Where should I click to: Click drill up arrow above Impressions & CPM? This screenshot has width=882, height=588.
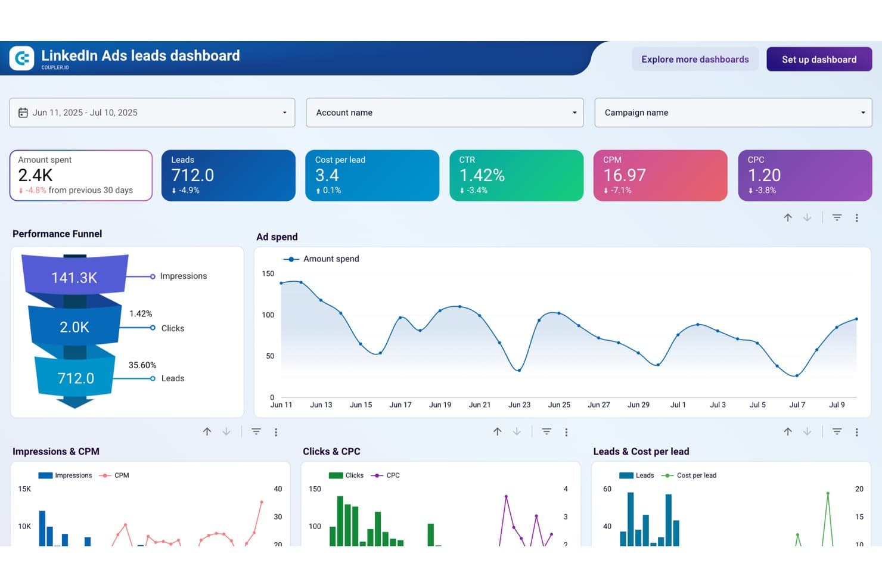click(x=207, y=431)
